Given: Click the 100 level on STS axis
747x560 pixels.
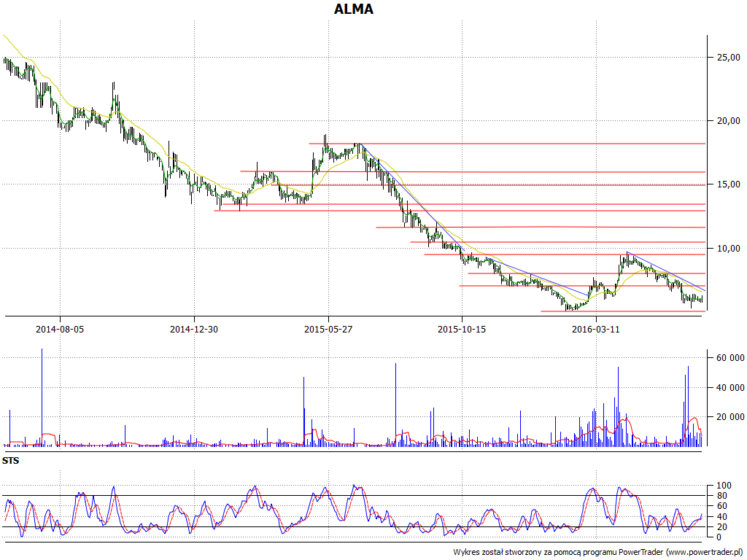Looking at the screenshot, I should (724, 486).
